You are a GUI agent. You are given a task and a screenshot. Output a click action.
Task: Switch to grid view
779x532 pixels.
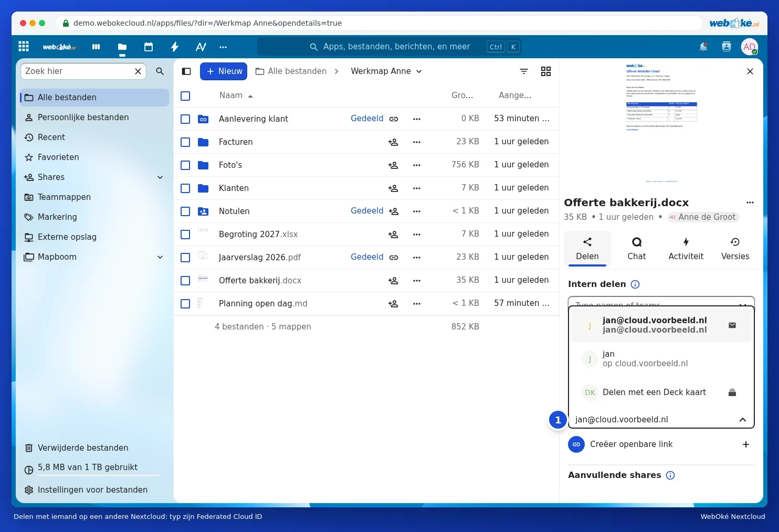[546, 71]
